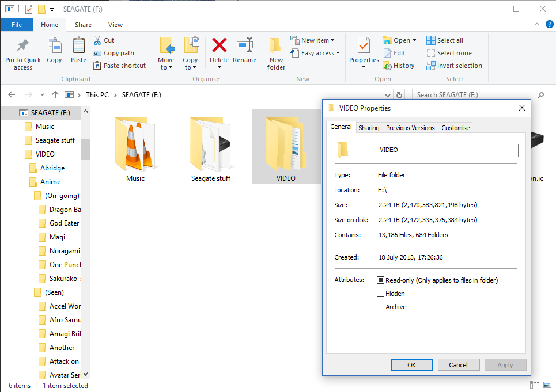Click the Rename icon
This screenshot has height=392, width=556.
click(245, 45)
